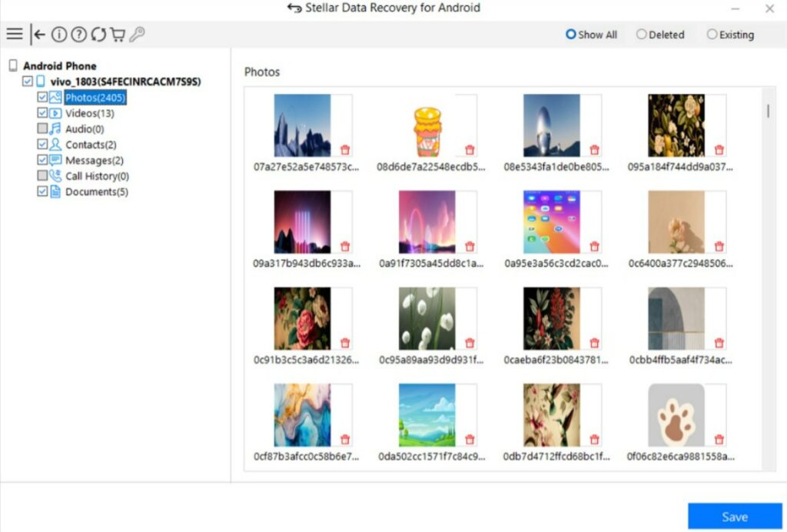Open the info (i) toolbar icon

pos(59,34)
